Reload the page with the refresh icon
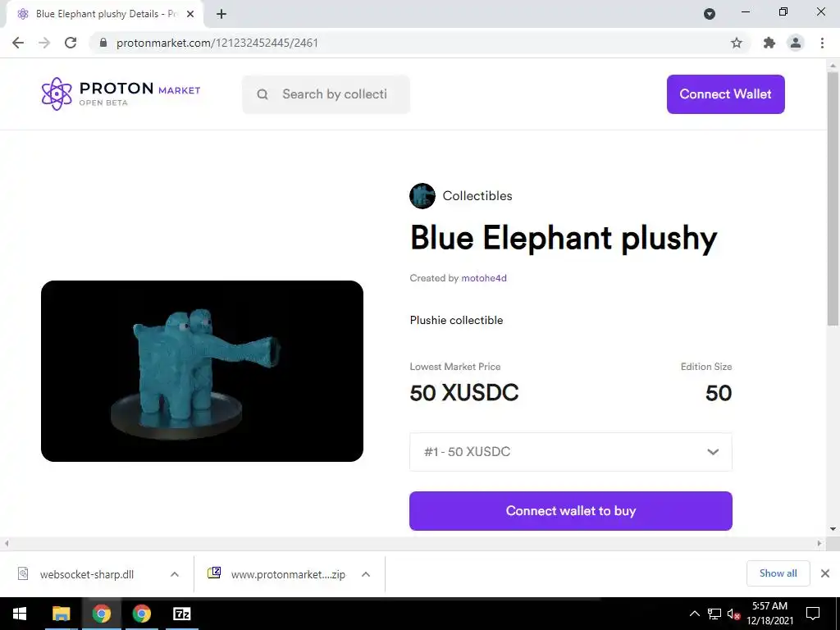 coord(71,43)
